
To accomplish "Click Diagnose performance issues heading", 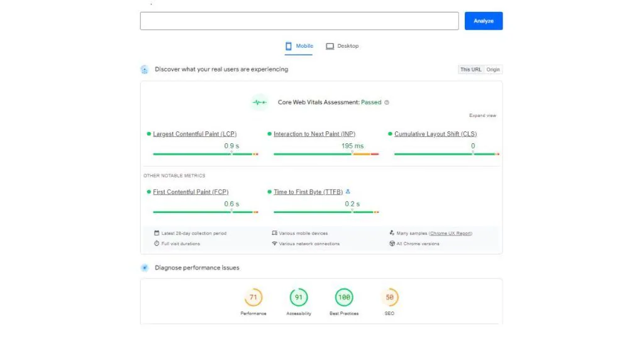I will point(197,268).
